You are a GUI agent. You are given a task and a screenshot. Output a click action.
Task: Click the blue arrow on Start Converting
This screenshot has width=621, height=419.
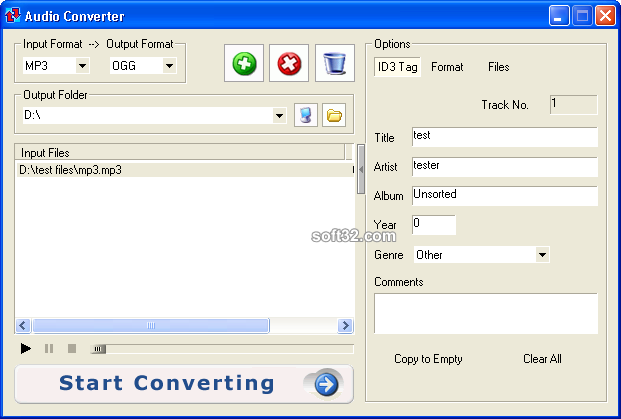click(x=326, y=384)
